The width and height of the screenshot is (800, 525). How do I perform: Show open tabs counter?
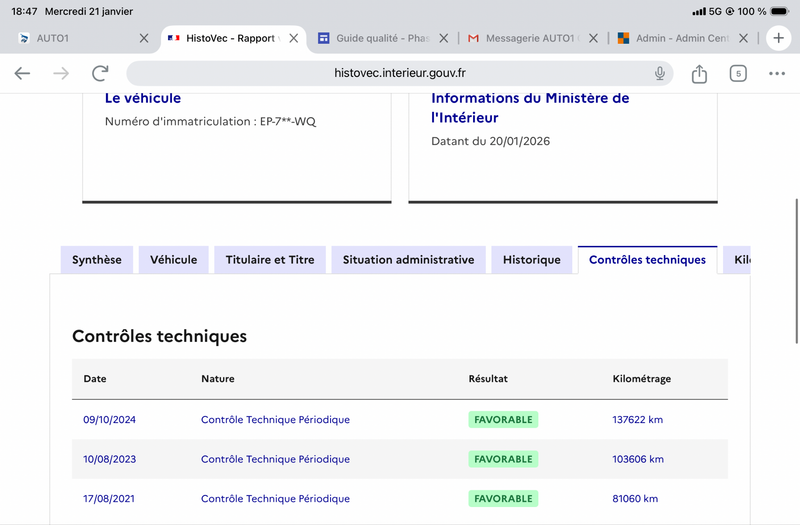pyautogui.click(x=738, y=73)
